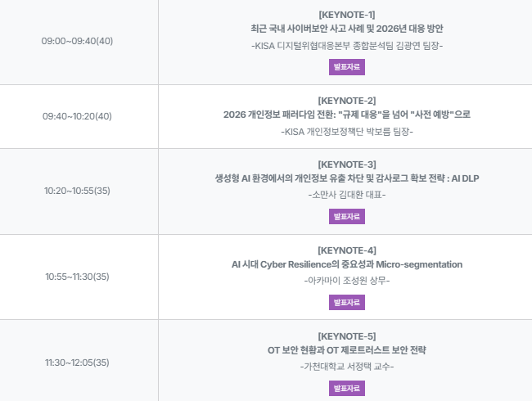Click the [KEYNOTE-1] label

pos(346,14)
